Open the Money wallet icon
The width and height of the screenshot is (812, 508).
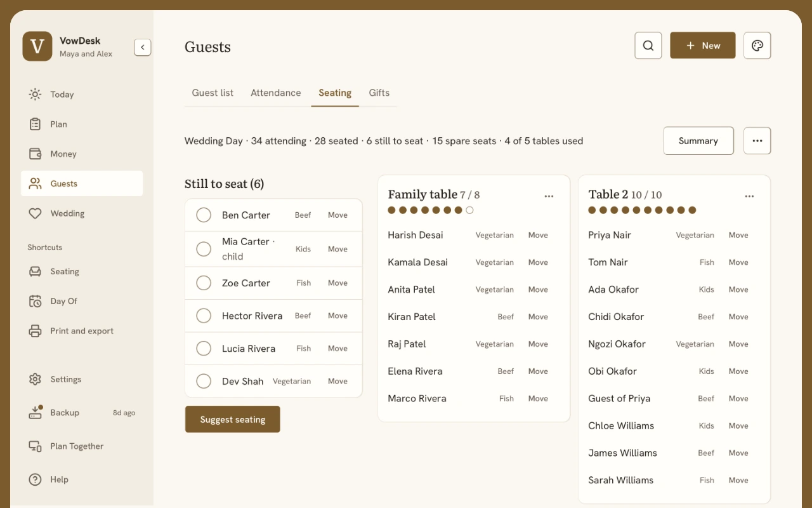click(x=36, y=154)
